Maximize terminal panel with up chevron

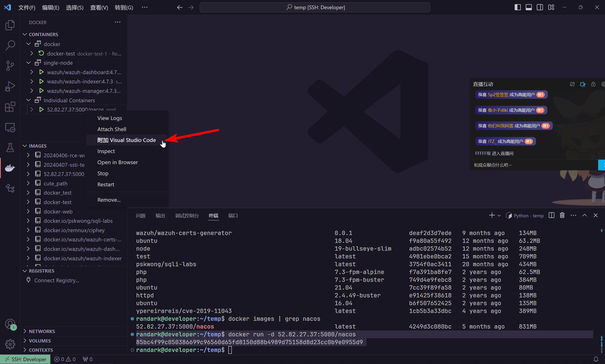584,215
